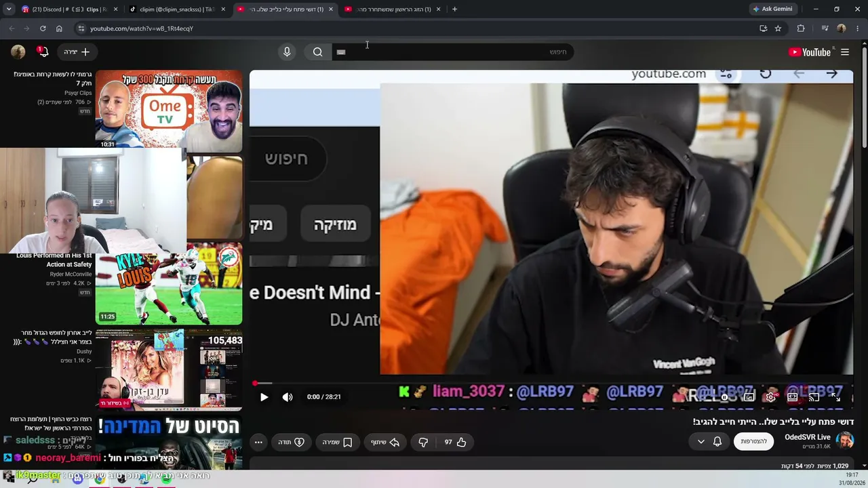Viewport: 868px width, 488px height.
Task: Like the video with thumbs up
Action: click(x=455, y=442)
